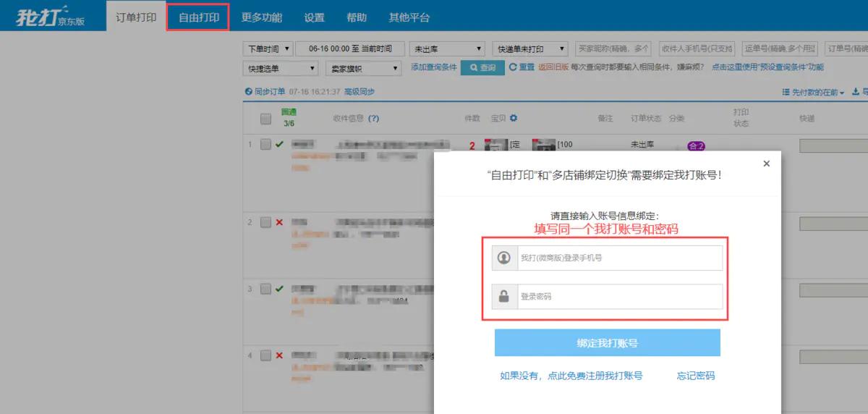Screen dimensions: 868x414
Task: Toggle the select-all orders checkbox
Action: pyautogui.click(x=265, y=119)
